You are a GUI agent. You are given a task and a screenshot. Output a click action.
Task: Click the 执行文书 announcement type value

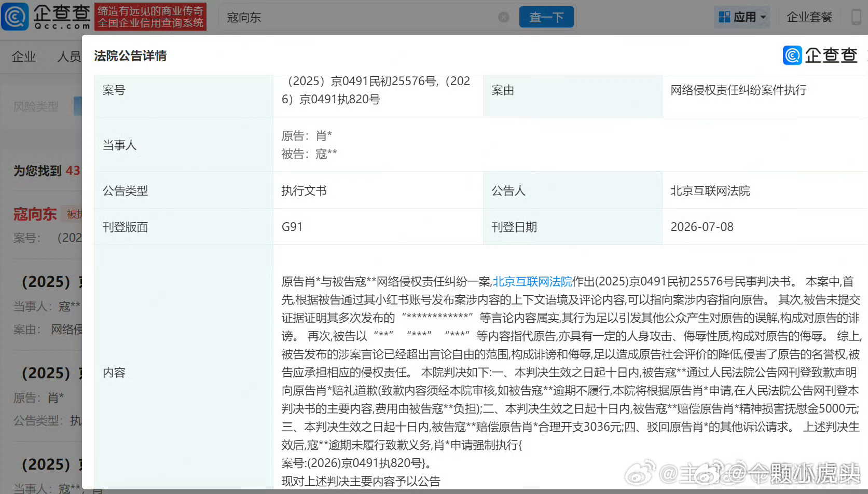tap(304, 191)
